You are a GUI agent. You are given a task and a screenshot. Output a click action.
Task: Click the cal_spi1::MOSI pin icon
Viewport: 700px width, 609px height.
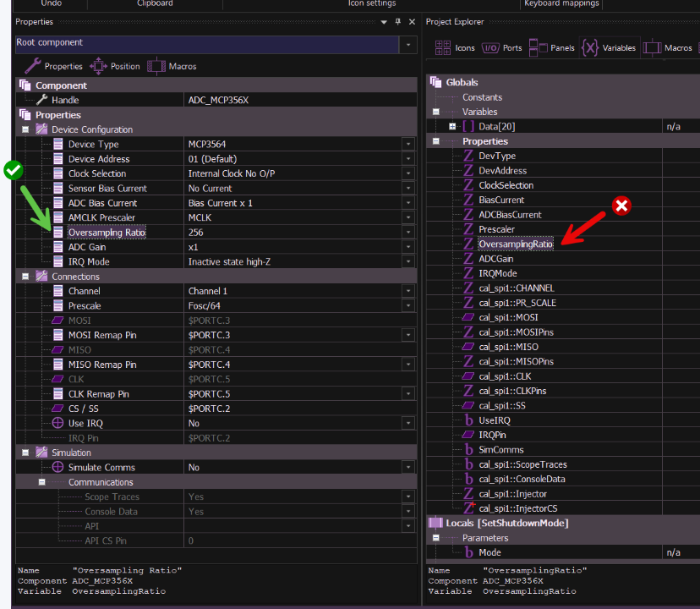tap(468, 317)
